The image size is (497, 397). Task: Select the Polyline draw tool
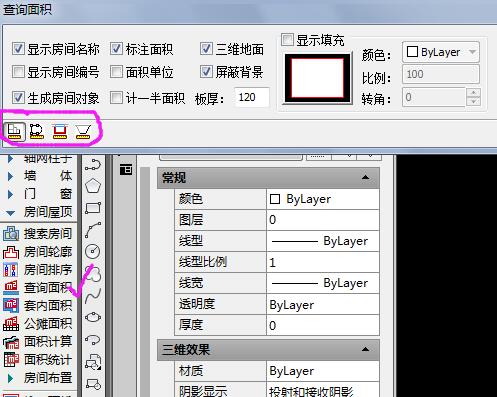tap(93, 165)
